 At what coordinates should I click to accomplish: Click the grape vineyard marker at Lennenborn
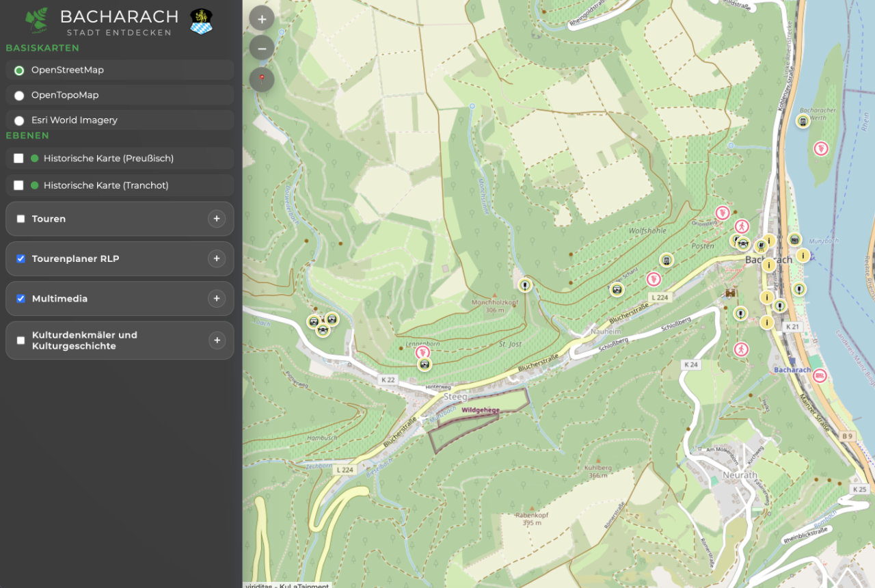pos(422,351)
